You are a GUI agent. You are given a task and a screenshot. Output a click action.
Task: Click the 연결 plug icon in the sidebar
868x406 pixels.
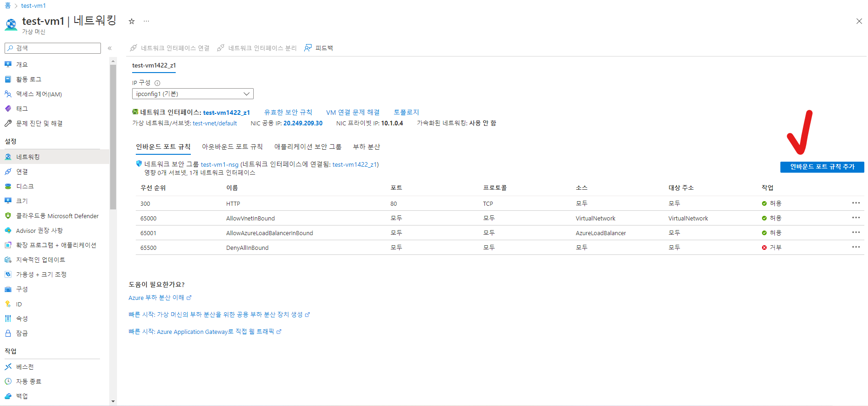point(8,171)
